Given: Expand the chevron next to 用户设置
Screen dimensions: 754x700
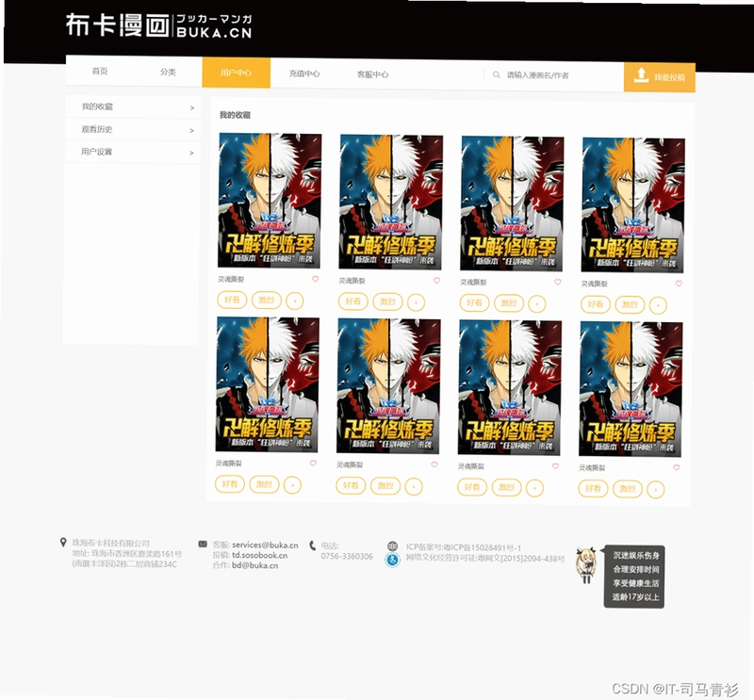Looking at the screenshot, I should pyautogui.click(x=191, y=154).
